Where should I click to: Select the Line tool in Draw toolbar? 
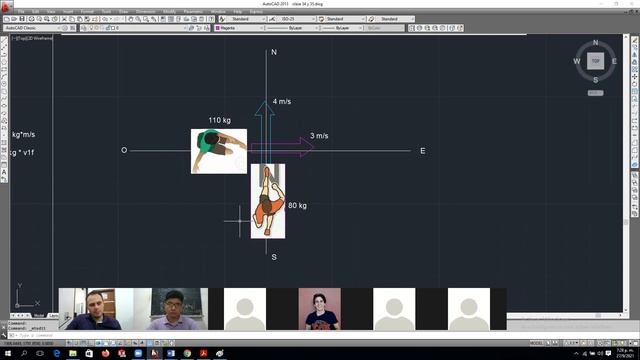[4, 40]
